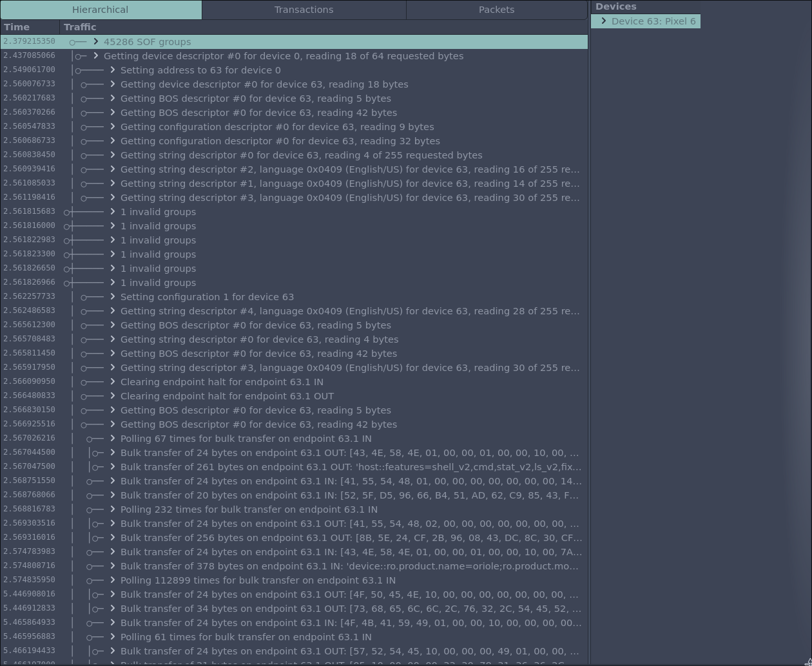This screenshot has width=812, height=666.
Task: Expand the 45286 SOF groups entry
Action: coord(95,41)
